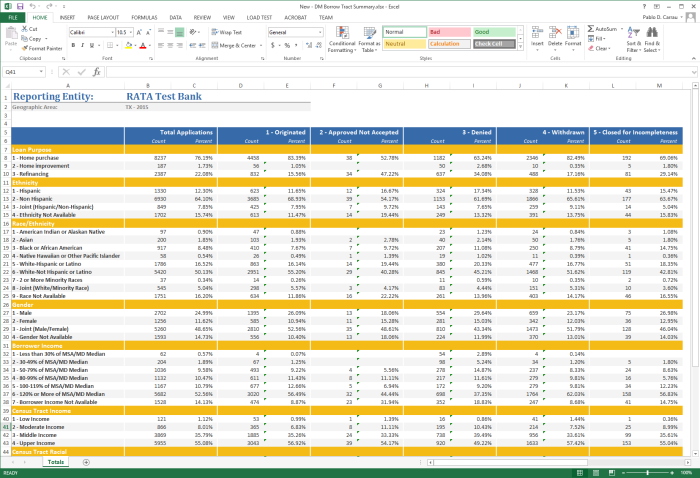Select the Totals sheet tab
The image size is (700, 478).
pos(56,462)
